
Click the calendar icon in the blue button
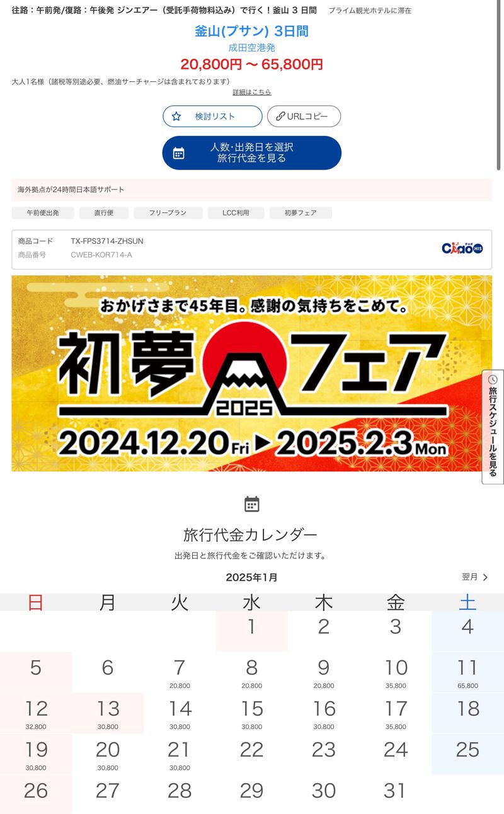coord(179,153)
